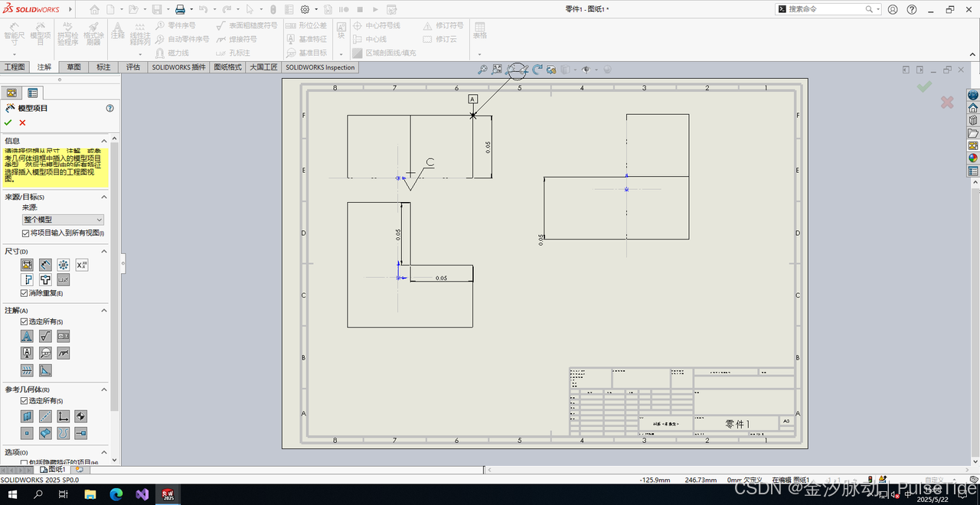The height and width of the screenshot is (505, 980).
Task: Click the Surface Finish (表面粗糙度符号) tool
Action: click(247, 25)
